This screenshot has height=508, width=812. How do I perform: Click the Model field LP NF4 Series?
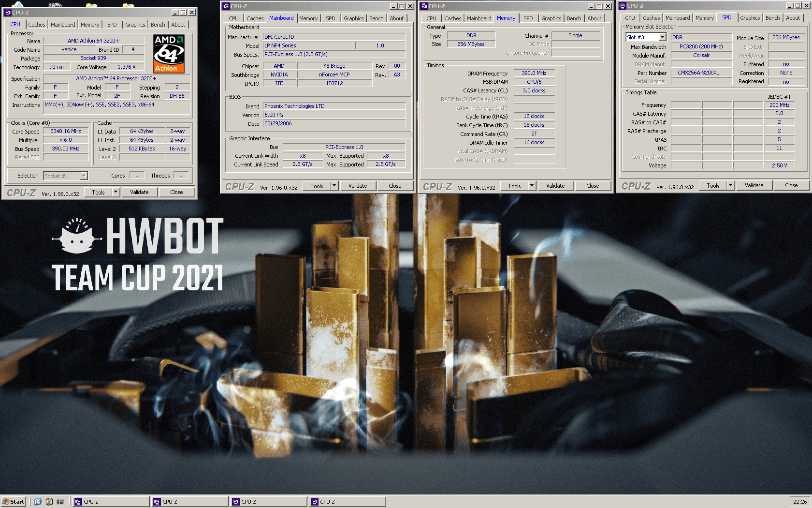point(308,45)
